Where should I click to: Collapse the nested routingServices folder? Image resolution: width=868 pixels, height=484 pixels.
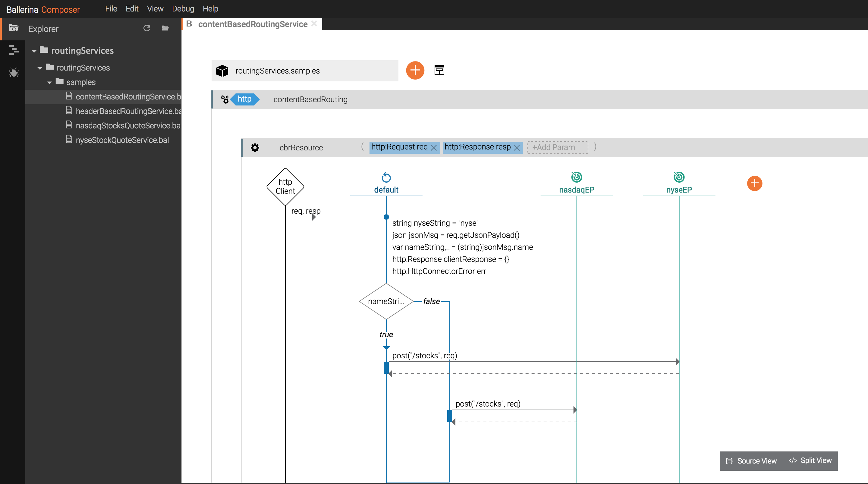(x=40, y=68)
